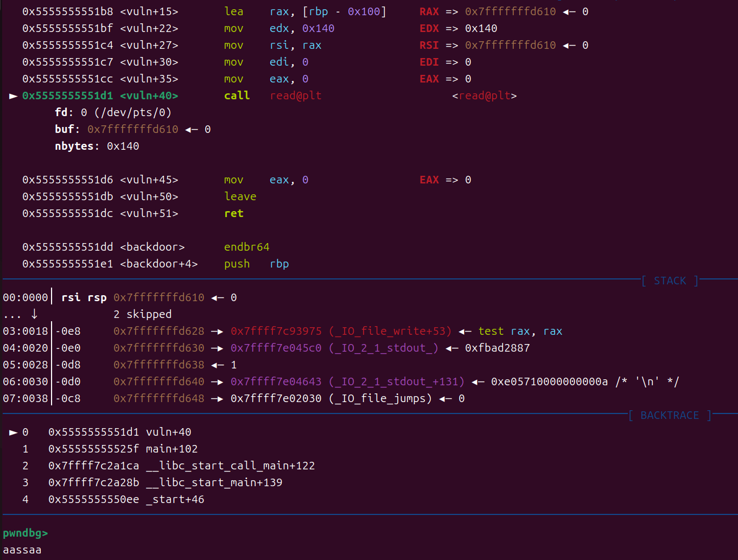Click the pwndbg> command prompt
738x560 pixels.
pos(26,533)
